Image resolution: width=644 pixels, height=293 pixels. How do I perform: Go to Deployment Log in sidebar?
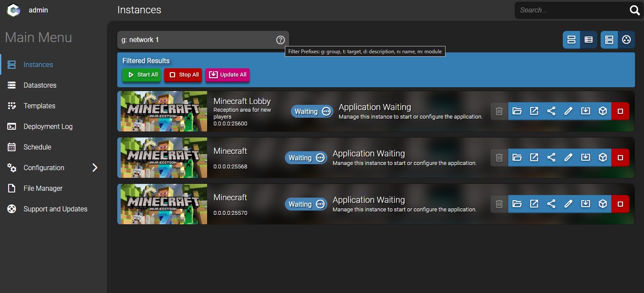click(x=48, y=126)
